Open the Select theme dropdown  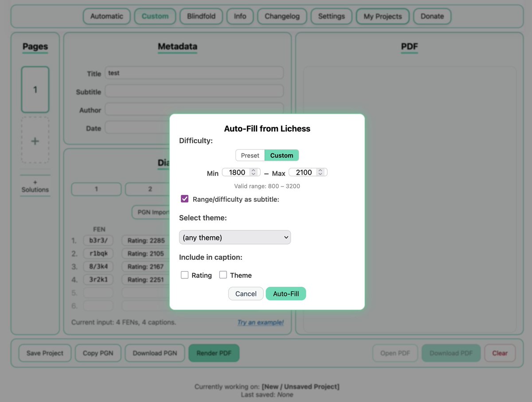(235, 238)
